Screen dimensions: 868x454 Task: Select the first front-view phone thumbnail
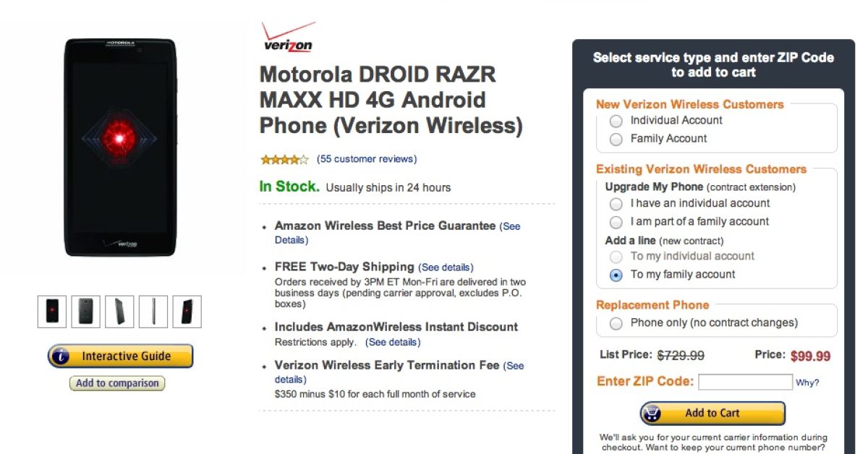[52, 312]
